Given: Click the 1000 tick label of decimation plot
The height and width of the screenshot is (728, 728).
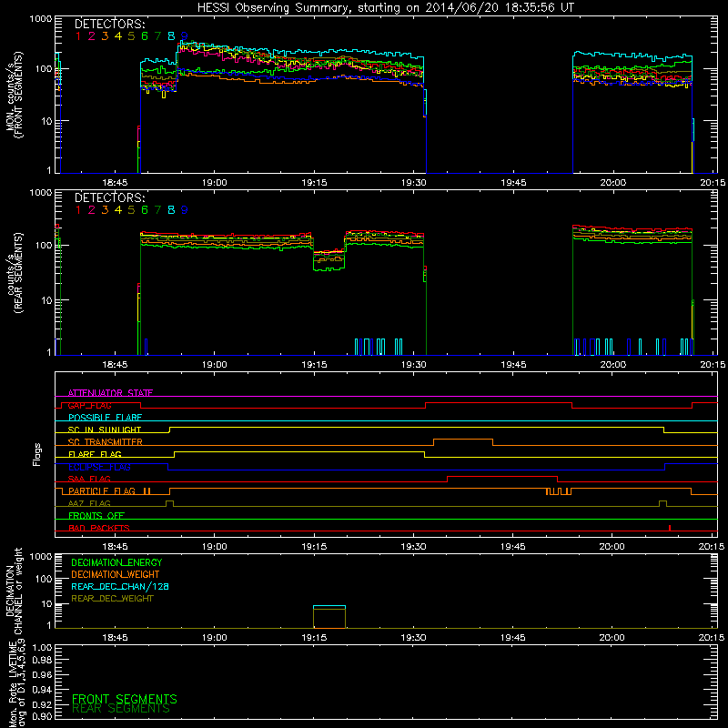Looking at the screenshot, I should pyautogui.click(x=41, y=556).
